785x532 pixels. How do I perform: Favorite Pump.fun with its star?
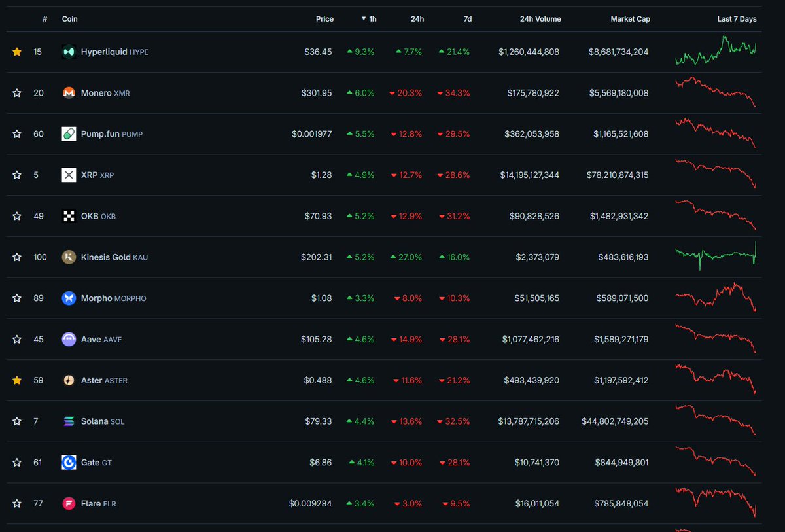coord(17,133)
